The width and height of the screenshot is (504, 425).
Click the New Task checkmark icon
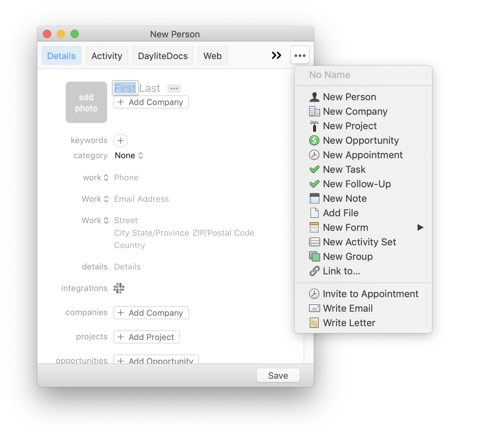click(314, 169)
